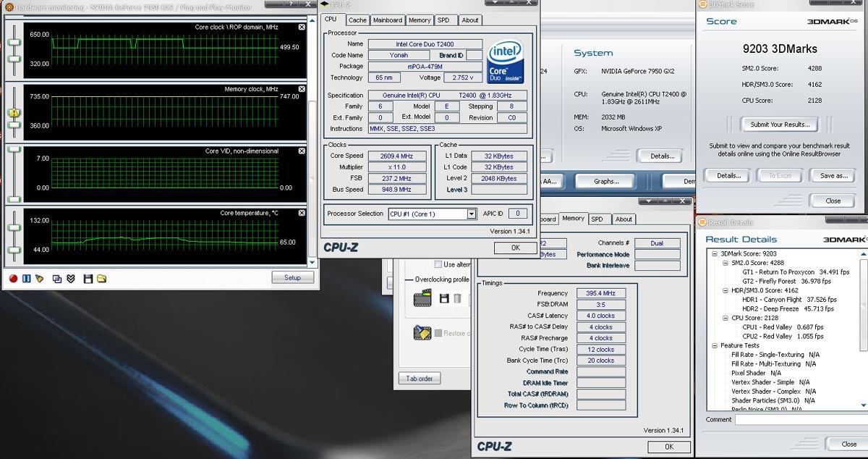The height and width of the screenshot is (459, 868).
Task: Open the Processor Selection dropdown
Action: tap(472, 214)
